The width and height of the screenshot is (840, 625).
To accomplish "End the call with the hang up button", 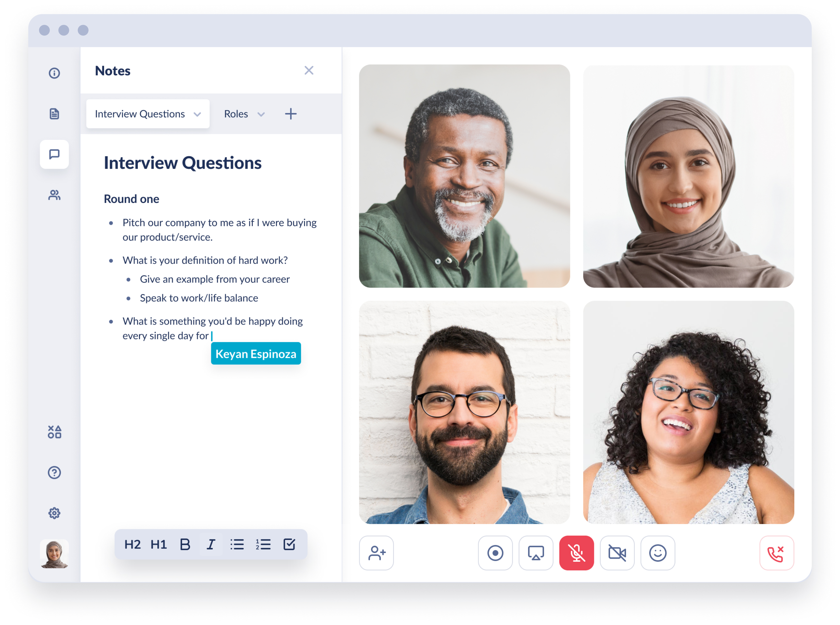I will coord(776,553).
